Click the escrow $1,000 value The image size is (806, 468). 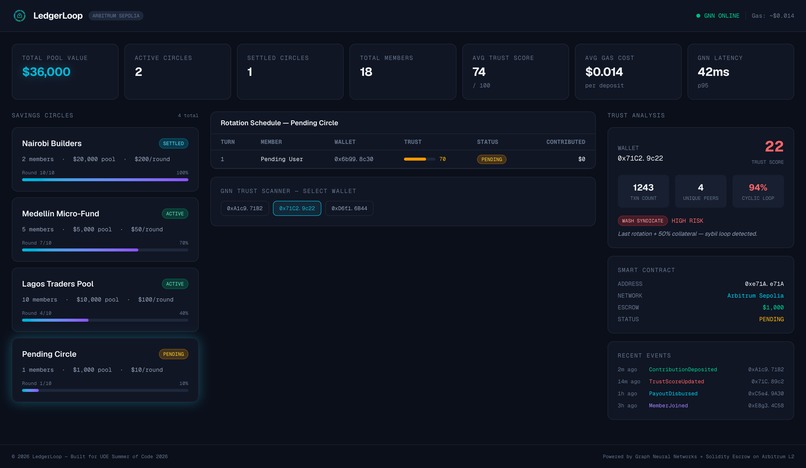[x=773, y=308]
